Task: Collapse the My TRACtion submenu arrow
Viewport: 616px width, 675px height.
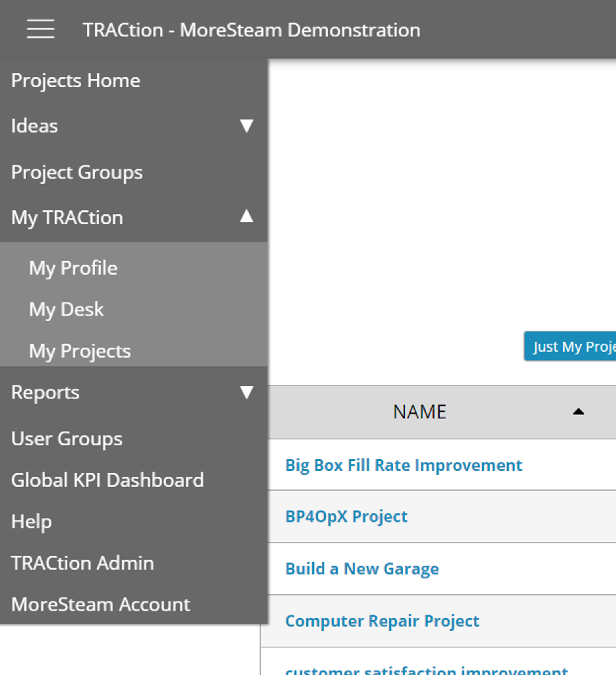Action: [x=246, y=216]
